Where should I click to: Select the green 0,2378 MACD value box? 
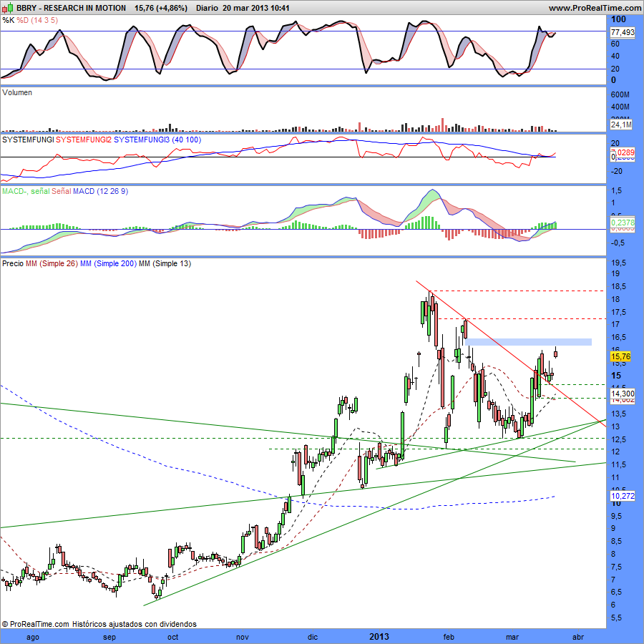click(x=623, y=223)
